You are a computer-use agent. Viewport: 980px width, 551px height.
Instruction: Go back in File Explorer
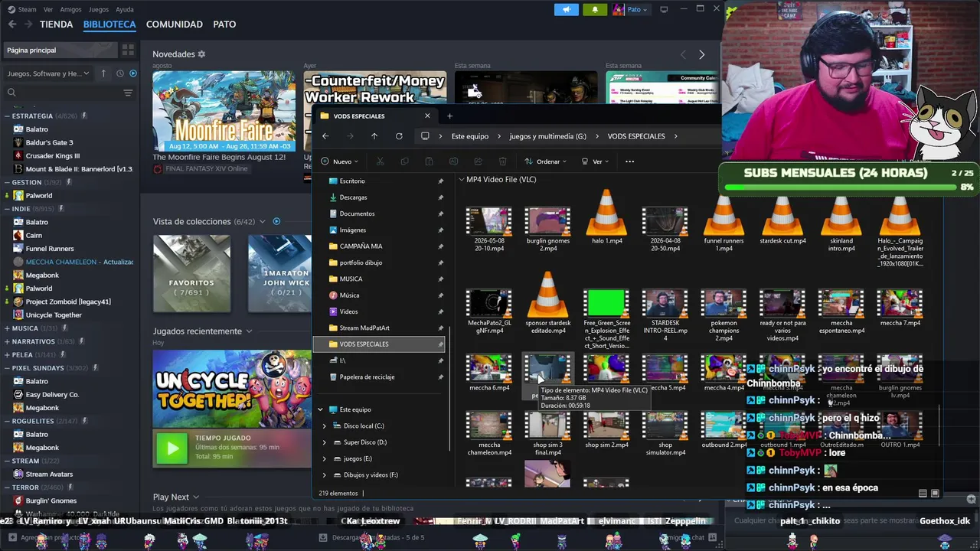point(325,136)
